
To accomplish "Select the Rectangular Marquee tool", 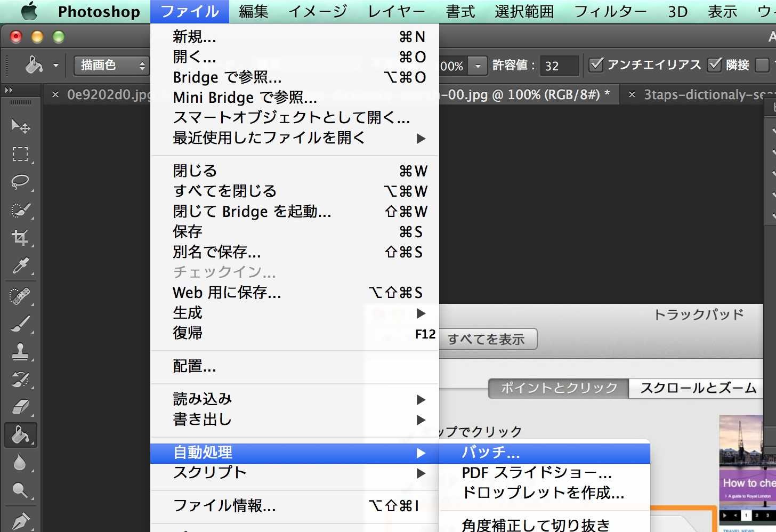I will [x=20, y=154].
